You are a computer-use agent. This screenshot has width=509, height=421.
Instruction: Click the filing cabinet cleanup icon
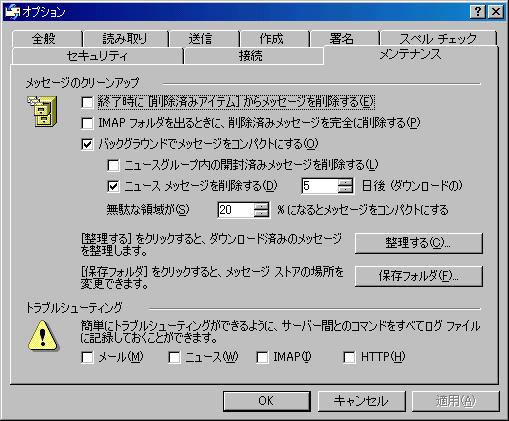42,111
